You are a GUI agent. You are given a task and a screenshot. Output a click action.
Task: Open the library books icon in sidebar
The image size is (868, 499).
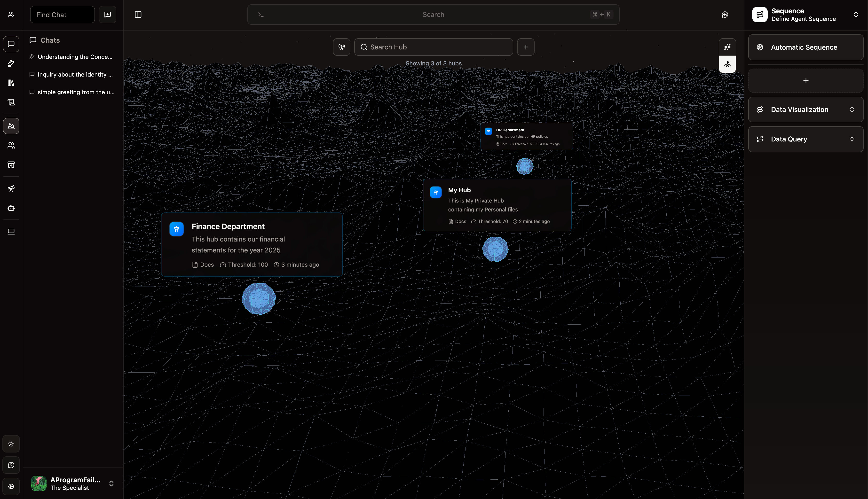coord(11,83)
